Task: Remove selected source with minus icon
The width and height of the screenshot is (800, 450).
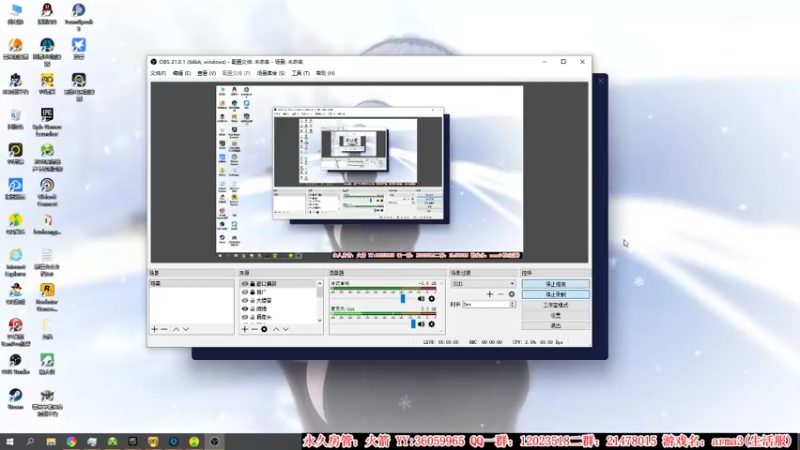Action: tap(254, 329)
